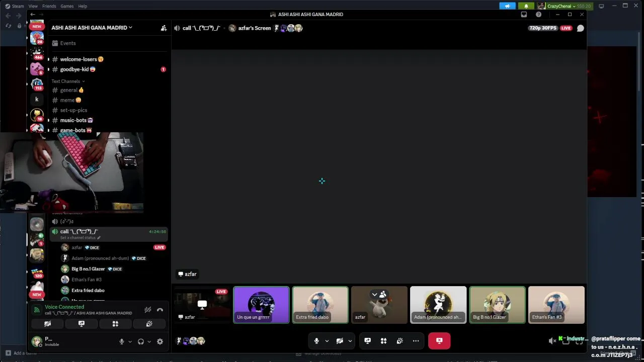This screenshot has height=362, width=644.
Task: Expand ASHI ASHI ASHI GANA MADRID server menu
Action: 92,28
